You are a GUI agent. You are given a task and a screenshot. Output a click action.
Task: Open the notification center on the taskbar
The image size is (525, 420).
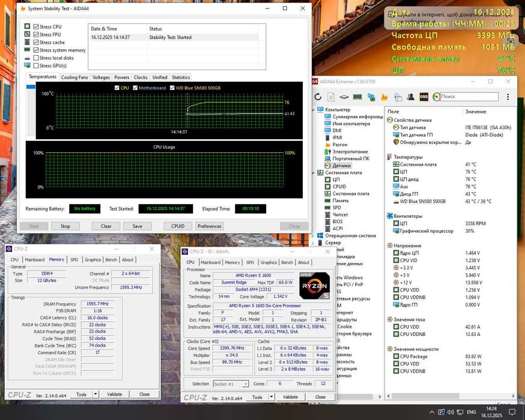[512, 412]
